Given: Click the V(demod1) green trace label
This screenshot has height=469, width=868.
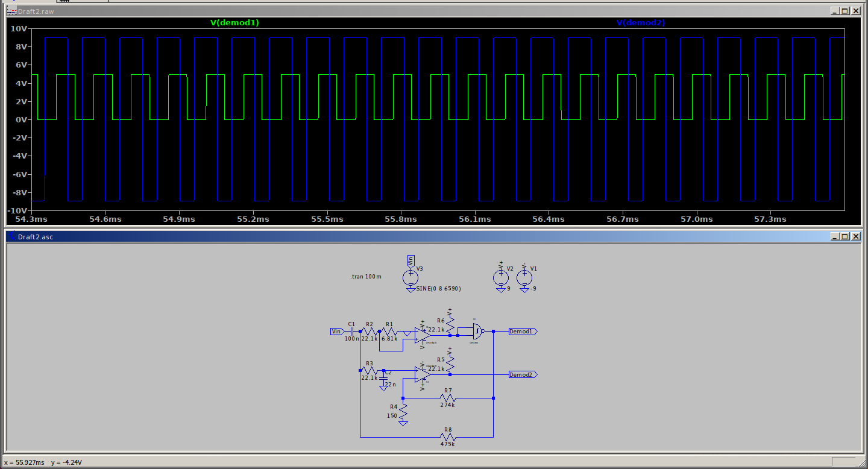Looking at the screenshot, I should (234, 23).
